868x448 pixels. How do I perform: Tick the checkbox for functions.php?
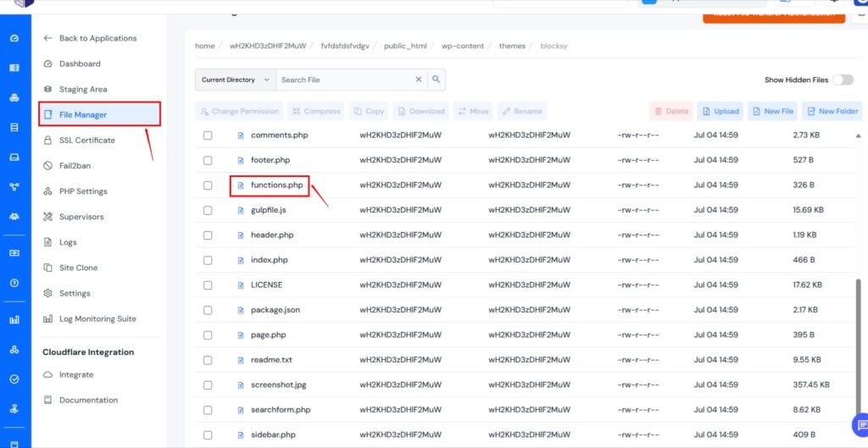208,185
